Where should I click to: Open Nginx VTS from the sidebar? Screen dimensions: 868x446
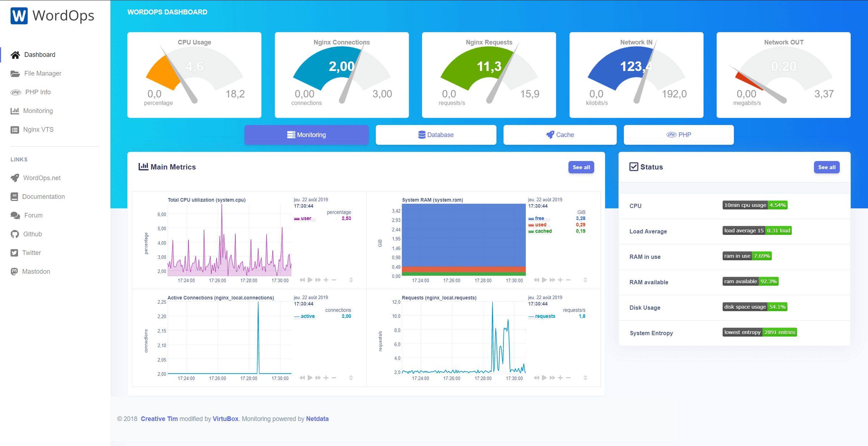[x=38, y=129]
